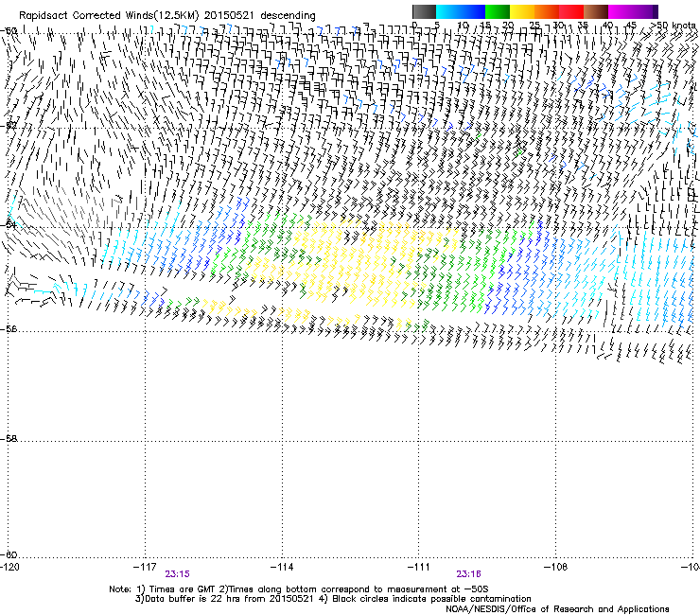Click the yellow 20-25 knots color swatch

pyautogui.click(x=522, y=11)
